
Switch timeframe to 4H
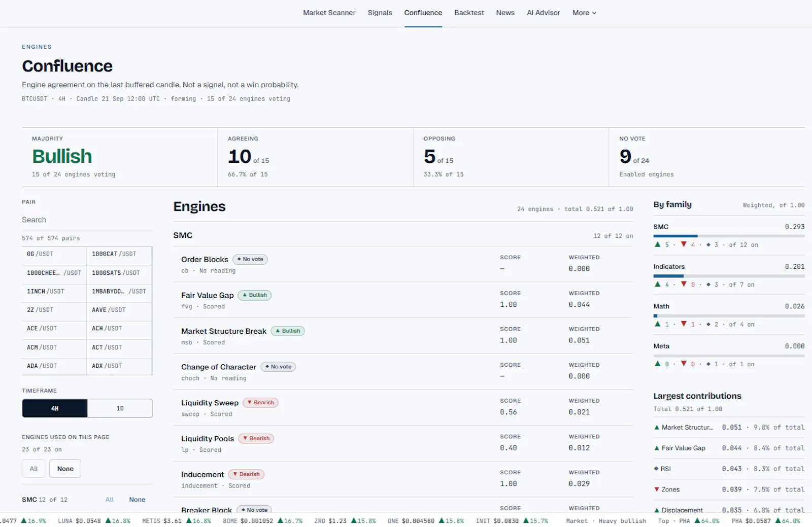[55, 408]
